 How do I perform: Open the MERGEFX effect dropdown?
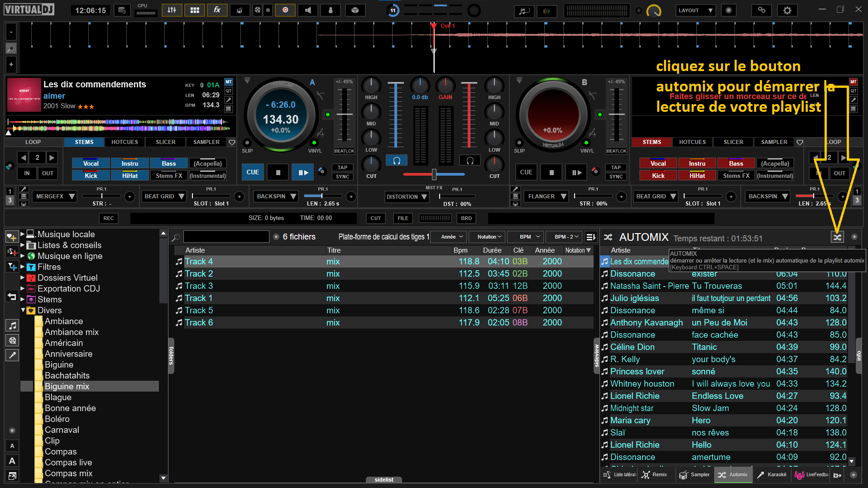coord(54,196)
